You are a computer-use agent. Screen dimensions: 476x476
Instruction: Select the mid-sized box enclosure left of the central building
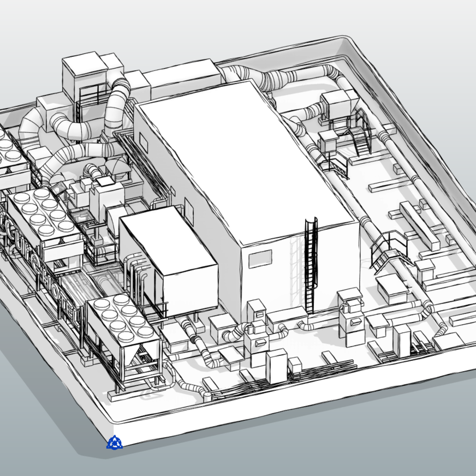(169, 261)
